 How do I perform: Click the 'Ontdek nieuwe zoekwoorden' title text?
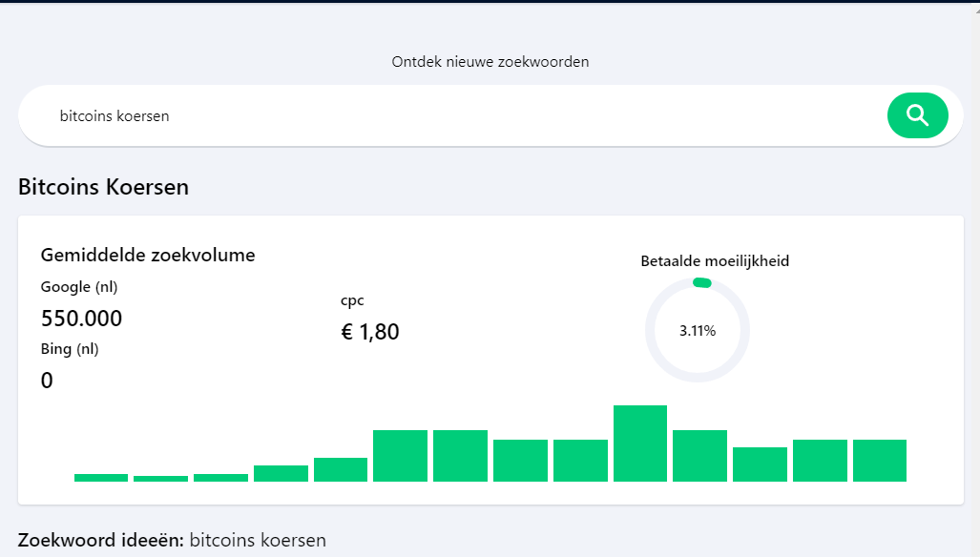490,62
